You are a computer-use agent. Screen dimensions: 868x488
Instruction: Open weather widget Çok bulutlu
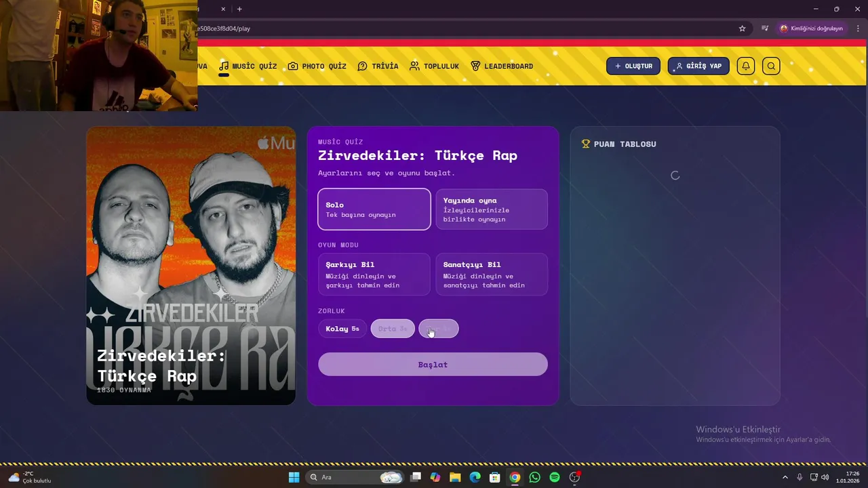[31, 477]
